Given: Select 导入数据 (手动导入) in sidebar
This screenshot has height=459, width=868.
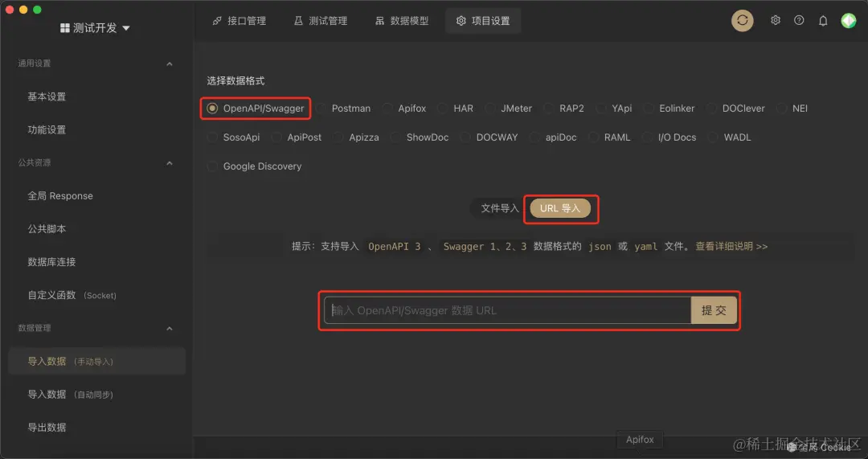Looking at the screenshot, I should click(x=97, y=361).
